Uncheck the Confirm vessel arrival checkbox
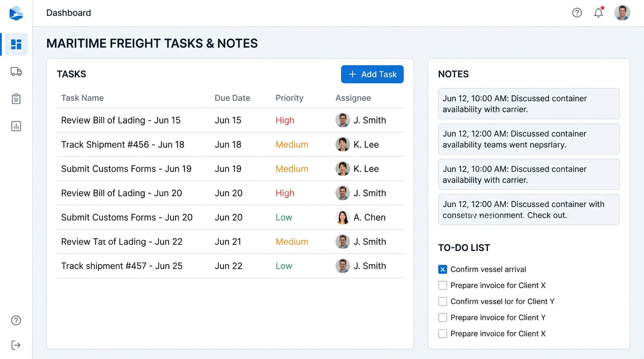 pos(442,269)
